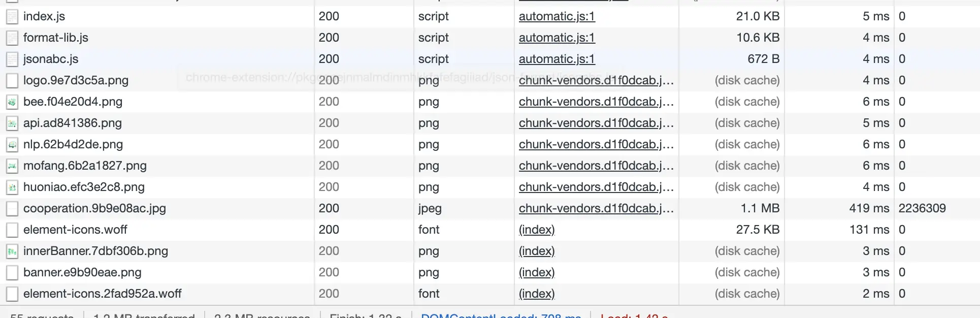Open the (index) initiator for banner.e9b90eae.png
Image resolution: width=980 pixels, height=318 pixels.
pyautogui.click(x=537, y=272)
